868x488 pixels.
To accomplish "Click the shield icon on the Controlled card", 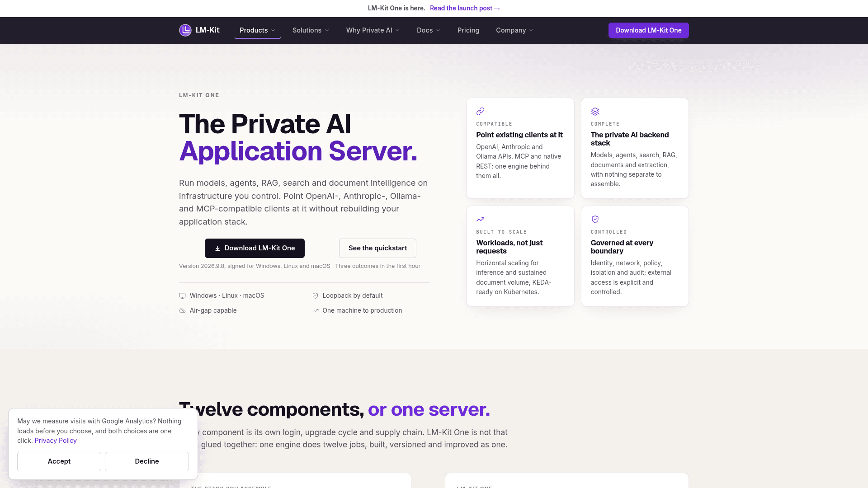I will click(x=595, y=219).
